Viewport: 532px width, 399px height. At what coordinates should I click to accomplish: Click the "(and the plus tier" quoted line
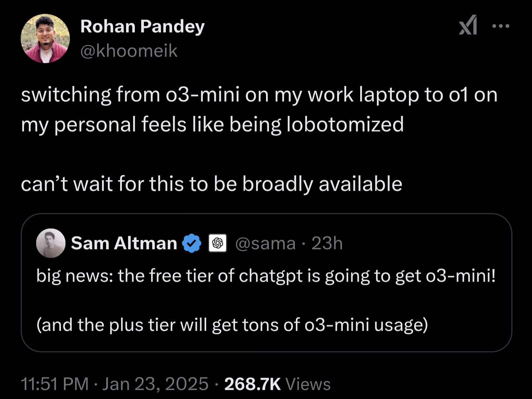(x=232, y=325)
